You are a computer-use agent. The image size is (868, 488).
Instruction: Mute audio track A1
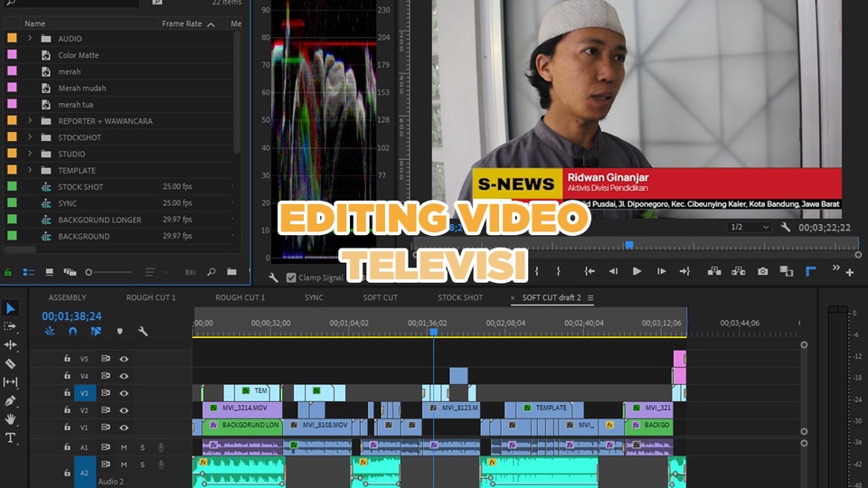pos(124,447)
